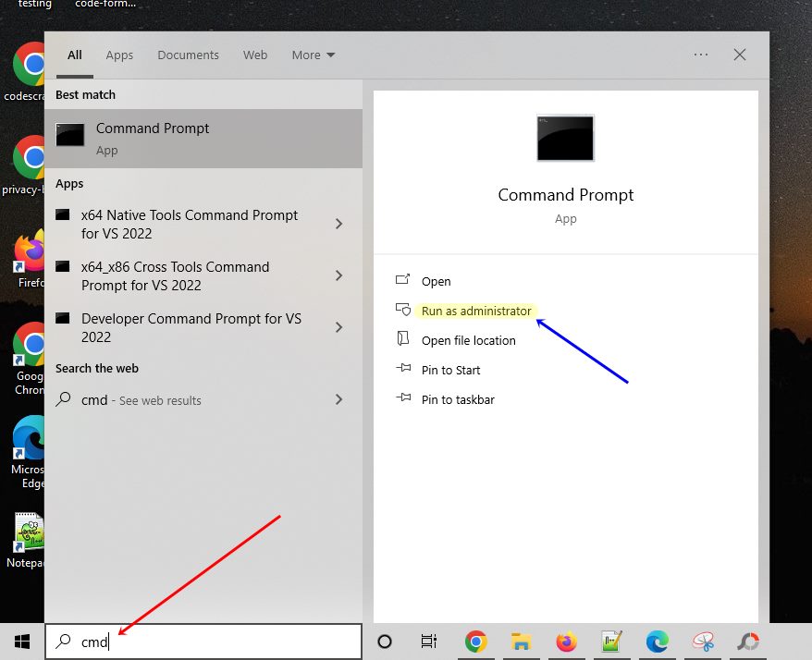The height and width of the screenshot is (660, 812).
Task: Open Task View from the taskbar
Action: [x=428, y=641]
